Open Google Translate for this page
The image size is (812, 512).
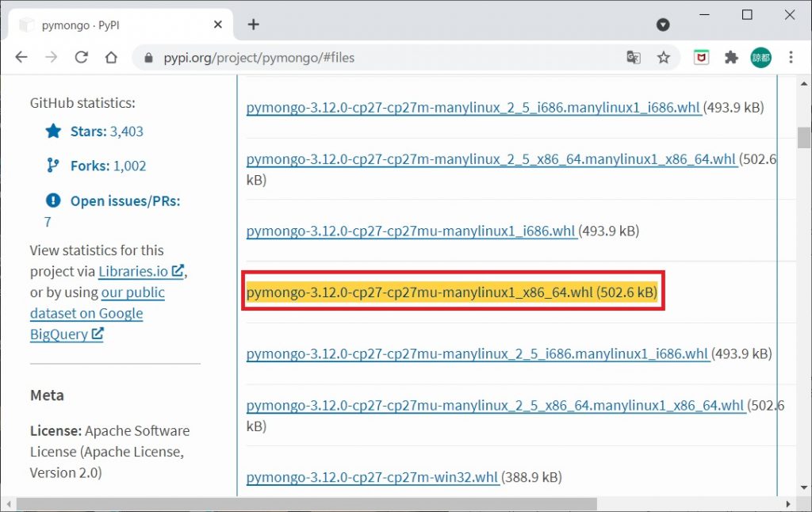coord(634,57)
